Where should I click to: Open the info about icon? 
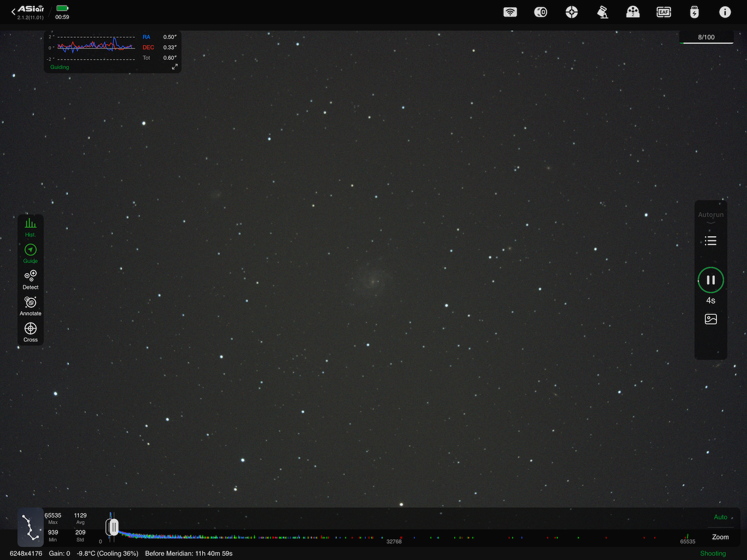pos(725,12)
